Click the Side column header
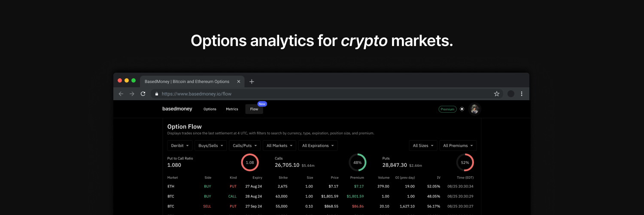Screen dimensions: 644x215 tap(208, 178)
